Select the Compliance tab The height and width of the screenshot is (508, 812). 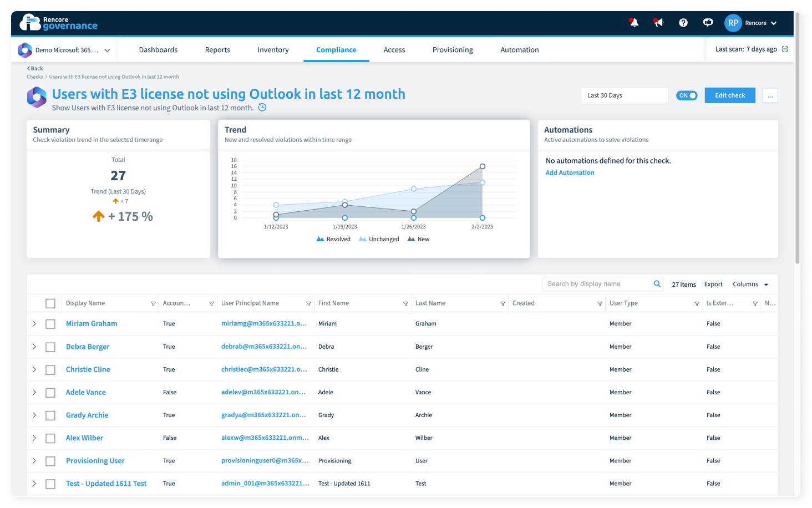click(x=336, y=50)
